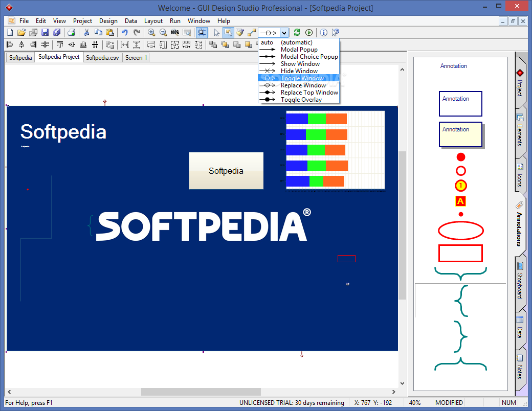The width and height of the screenshot is (532, 411).
Task: Switch to the Softpedia document tab
Action: [x=20, y=58]
